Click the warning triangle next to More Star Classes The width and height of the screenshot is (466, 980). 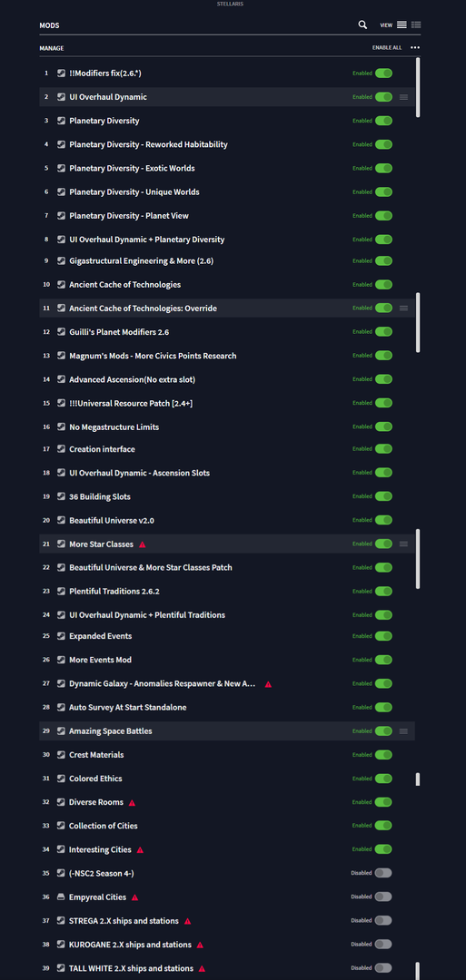point(142,544)
